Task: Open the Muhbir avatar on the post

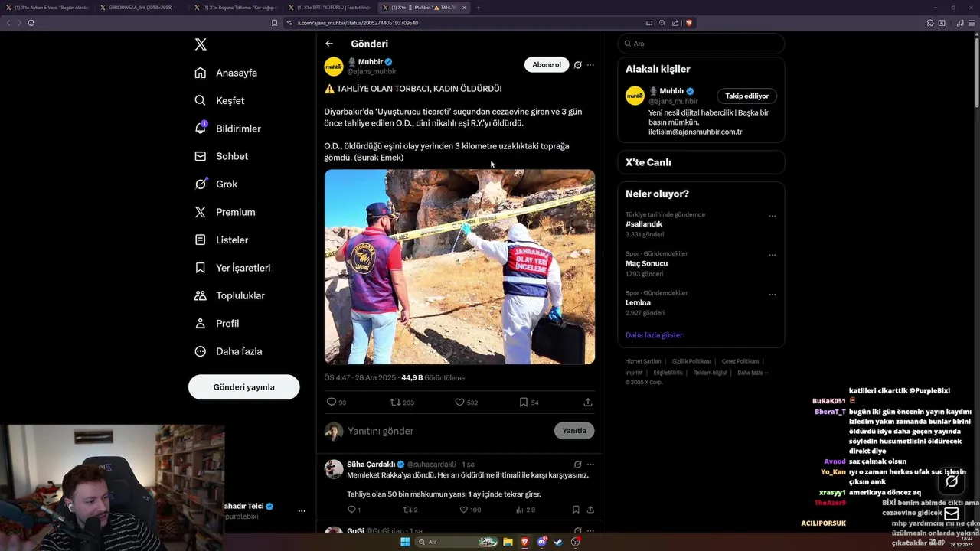Action: tap(334, 66)
